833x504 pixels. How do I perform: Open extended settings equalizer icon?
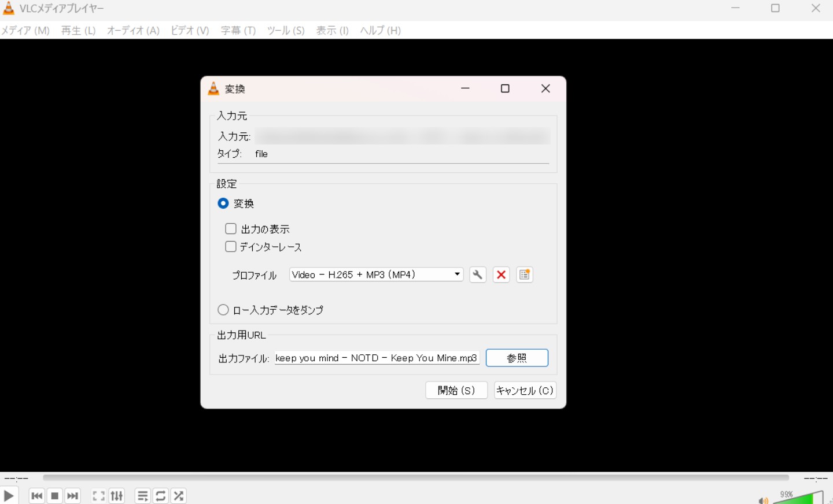pos(117,496)
